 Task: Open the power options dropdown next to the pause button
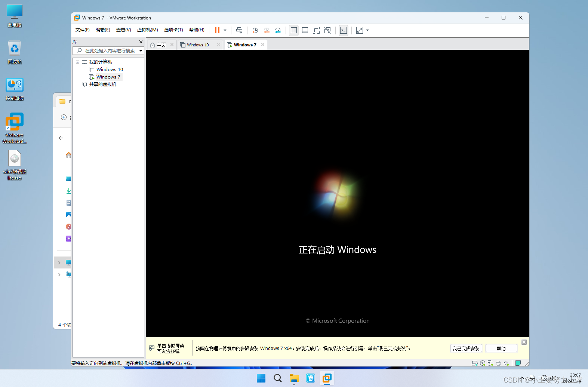point(225,30)
